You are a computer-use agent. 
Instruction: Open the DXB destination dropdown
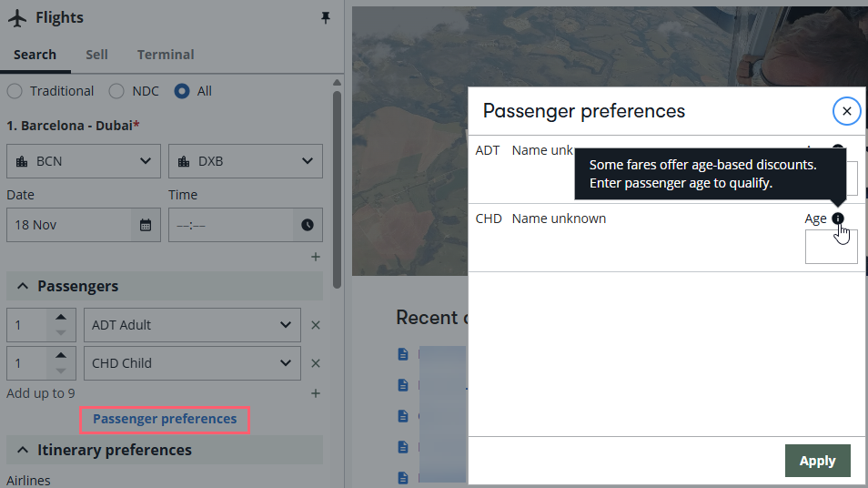[x=246, y=161]
